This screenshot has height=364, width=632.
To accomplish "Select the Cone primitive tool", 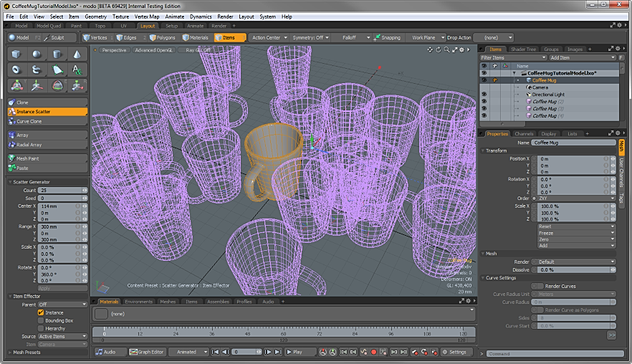I will [77, 54].
